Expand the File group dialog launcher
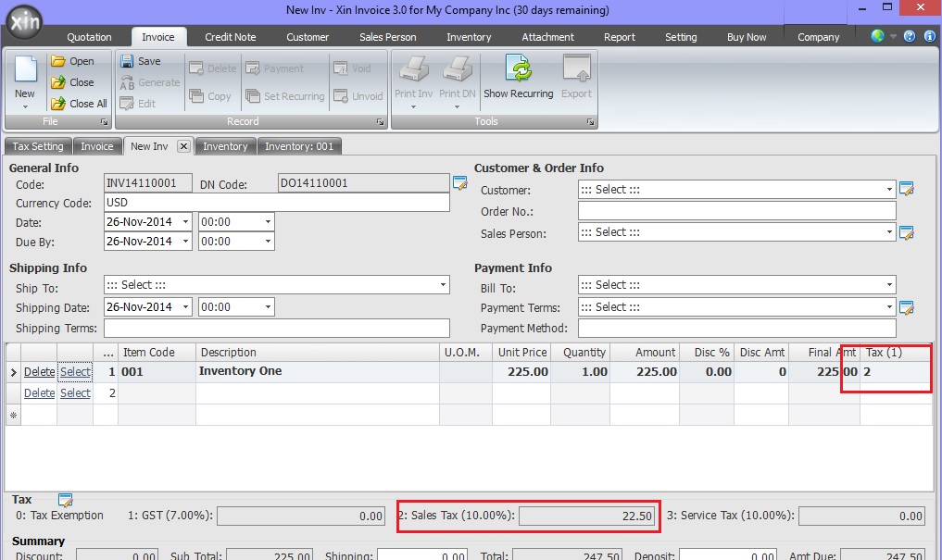Viewport: 942px width, 560px height. click(x=104, y=122)
